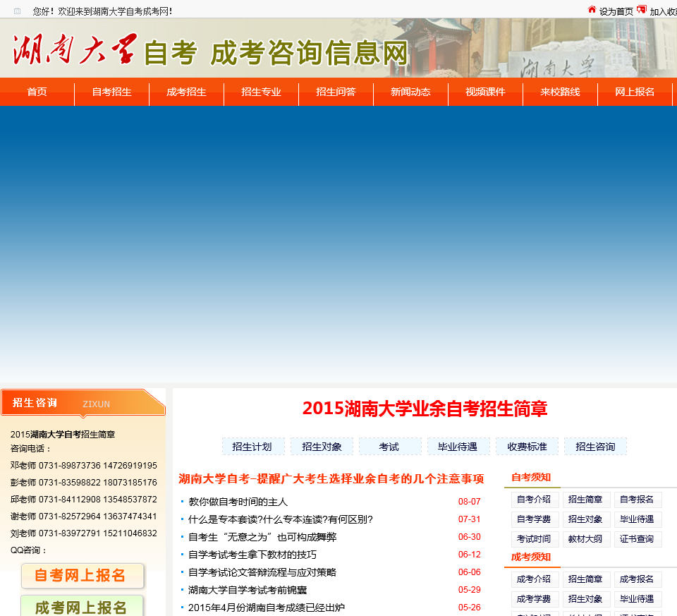The height and width of the screenshot is (616, 677).
Task: Open article 湖南大学自学考试考前锦囊
Action: pos(248,590)
